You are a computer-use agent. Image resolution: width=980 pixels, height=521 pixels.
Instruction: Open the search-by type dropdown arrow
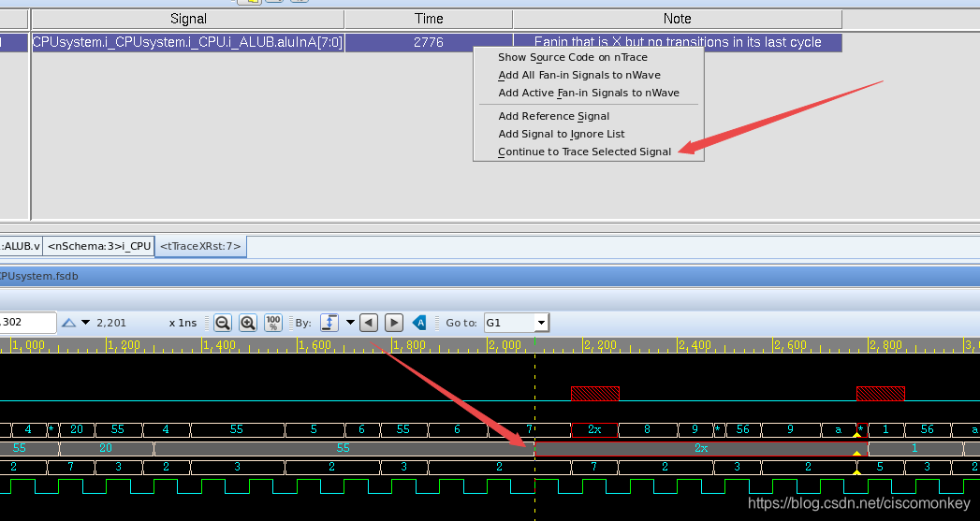point(350,323)
